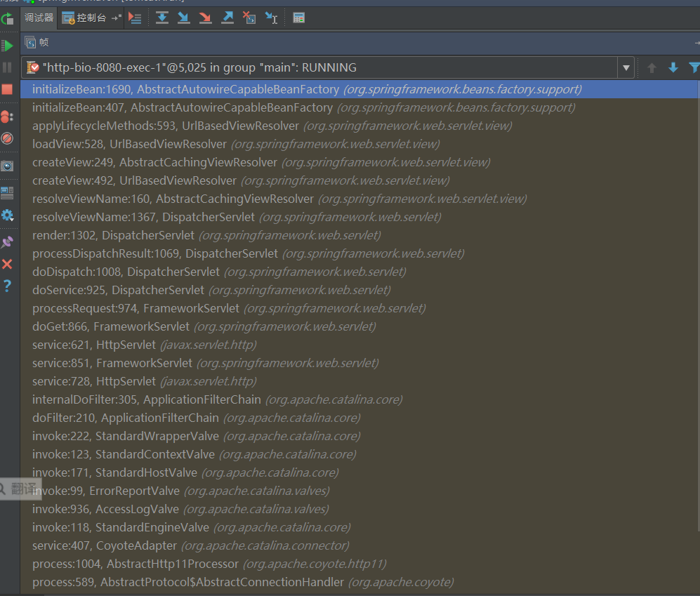Screen dimensions: 700x596
Task: Select frame invoke:171 StandardHostValve
Action: 359,472
